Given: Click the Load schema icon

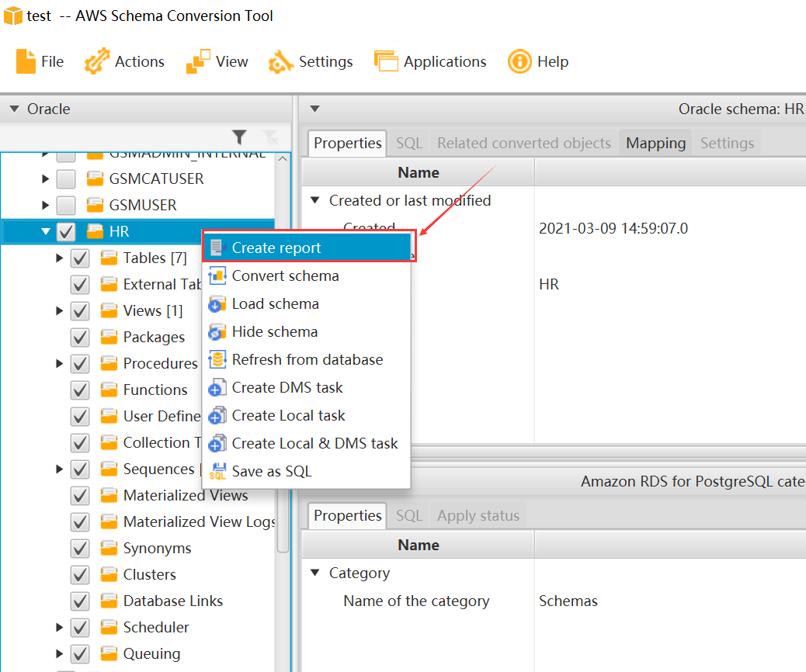Looking at the screenshot, I should click(217, 303).
